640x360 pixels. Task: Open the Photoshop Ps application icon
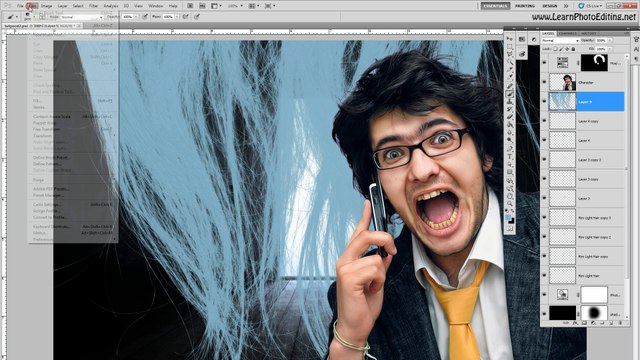click(7, 6)
